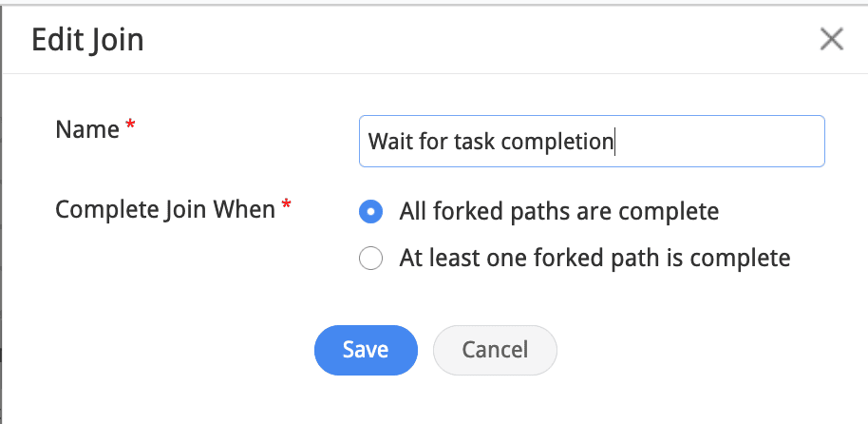Close the Edit Join dialog
Screen dimensions: 868x424
pyautogui.click(x=831, y=39)
